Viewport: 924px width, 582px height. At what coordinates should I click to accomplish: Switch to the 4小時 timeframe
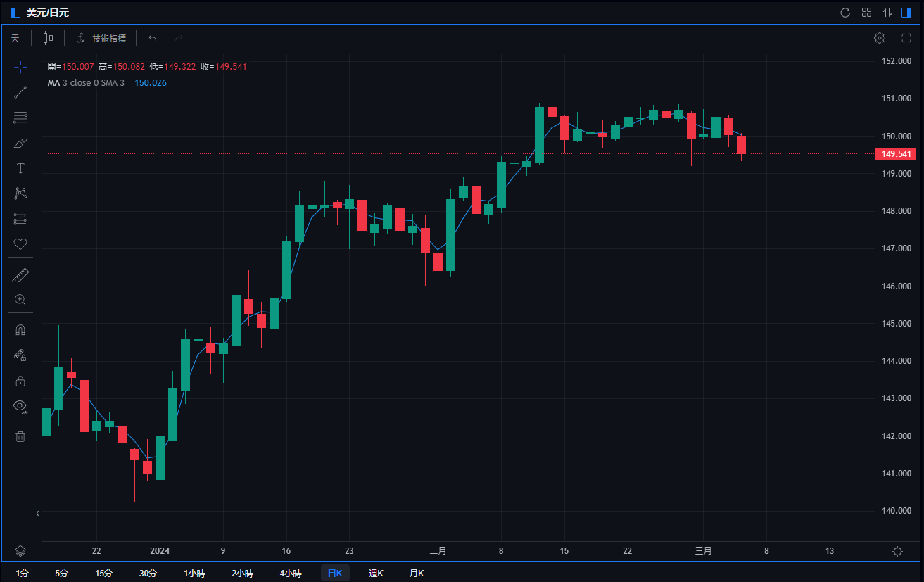tap(290, 574)
